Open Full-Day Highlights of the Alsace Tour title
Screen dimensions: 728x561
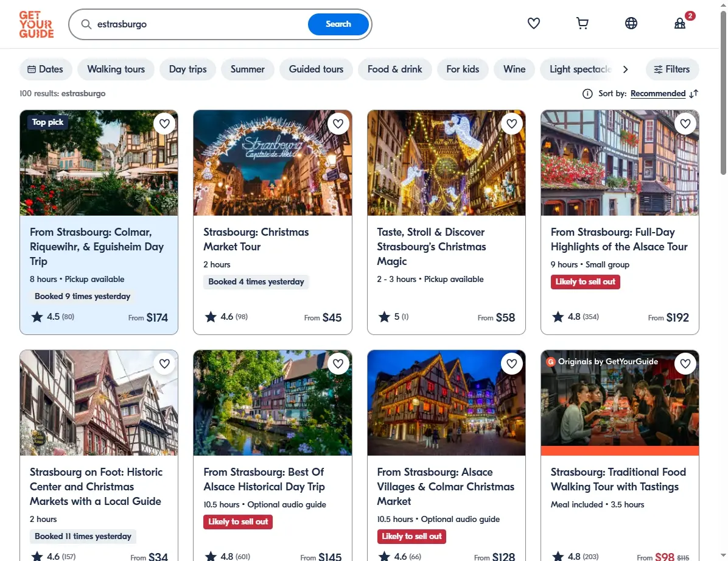[x=619, y=239]
